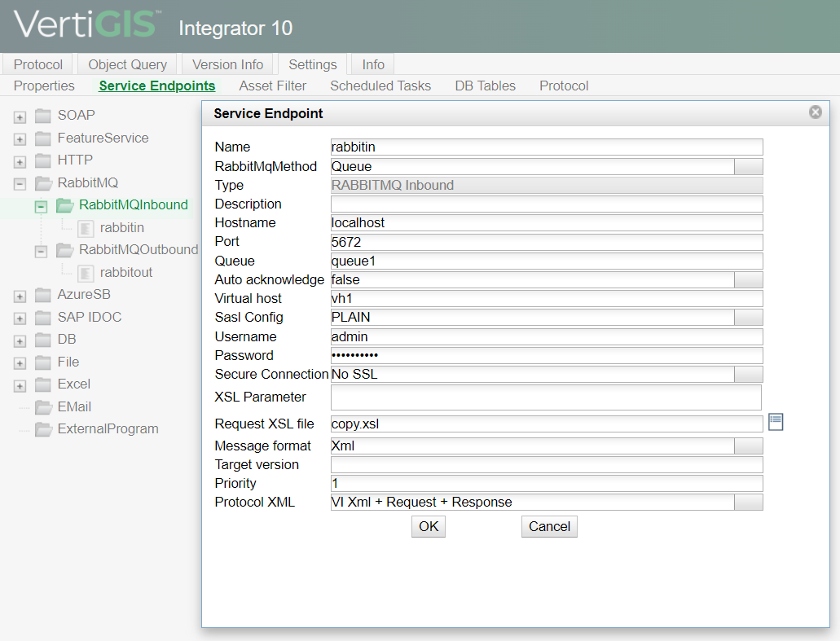Click the RabbitMQ open folder icon

pyautogui.click(x=43, y=183)
